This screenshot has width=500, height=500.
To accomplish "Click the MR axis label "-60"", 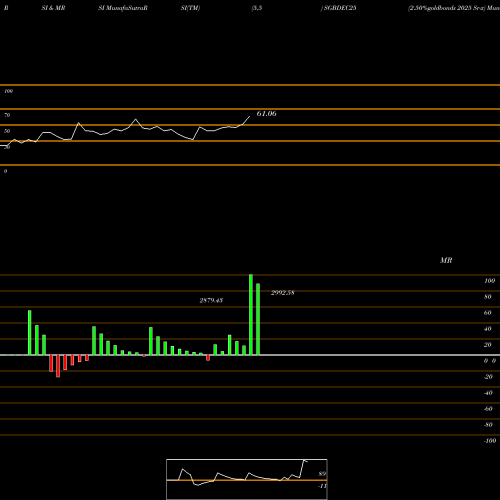I will pos(488,409).
